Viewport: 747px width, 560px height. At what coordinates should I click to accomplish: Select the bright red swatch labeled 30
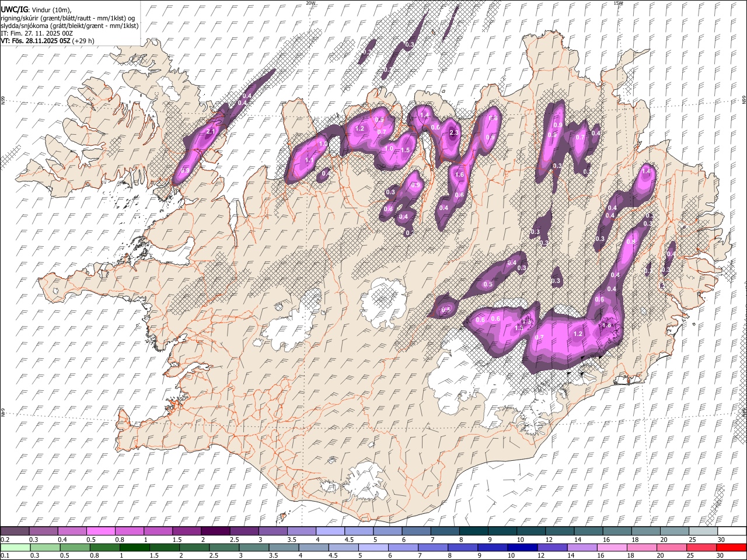coord(731,548)
